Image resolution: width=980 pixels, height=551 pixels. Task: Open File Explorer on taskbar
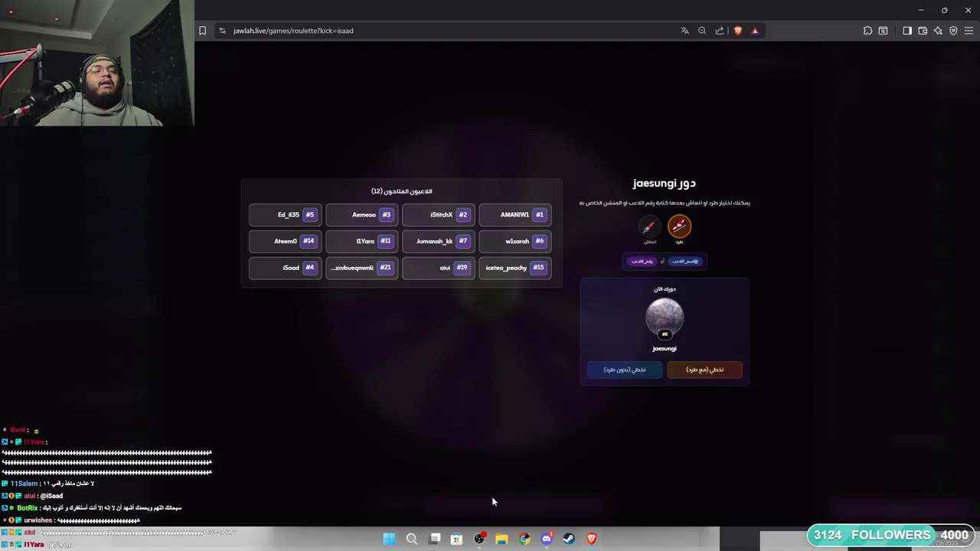coord(501,539)
